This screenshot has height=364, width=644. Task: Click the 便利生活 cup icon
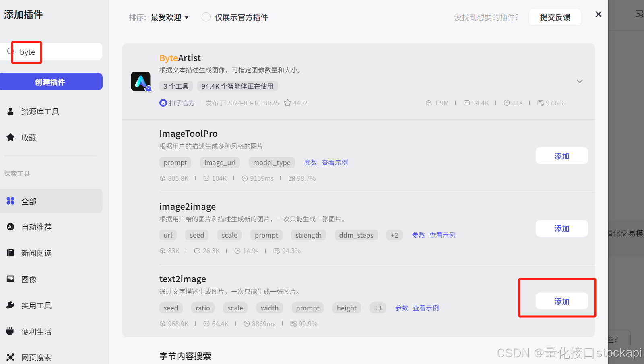10,331
